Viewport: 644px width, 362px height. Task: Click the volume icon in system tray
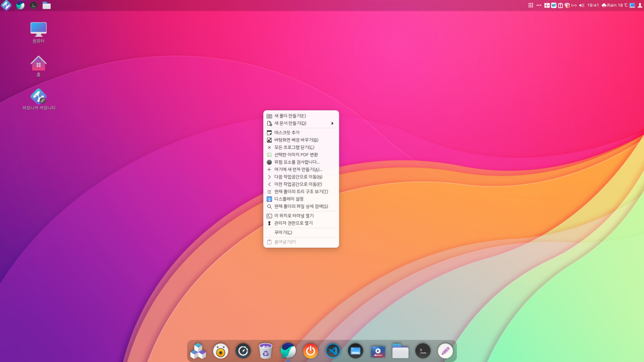pyautogui.click(x=581, y=5)
